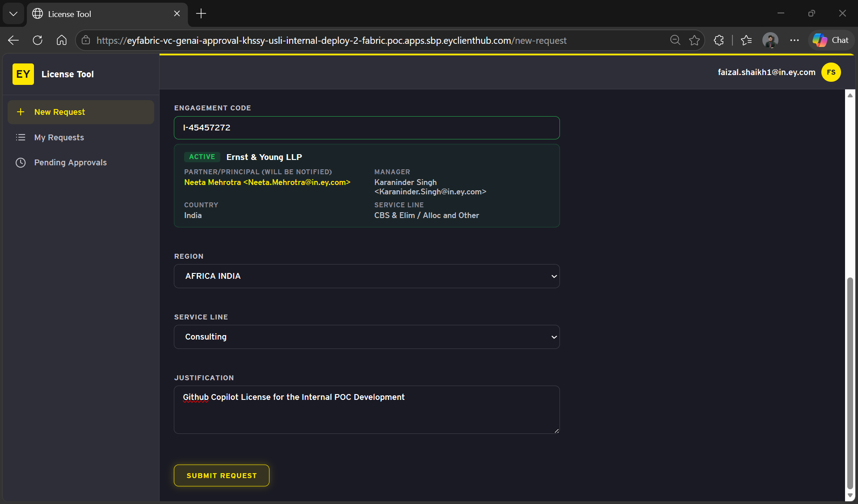Click the Ernst & Young LLP engagement name
Image resolution: width=858 pixels, height=504 pixels.
[x=264, y=157]
